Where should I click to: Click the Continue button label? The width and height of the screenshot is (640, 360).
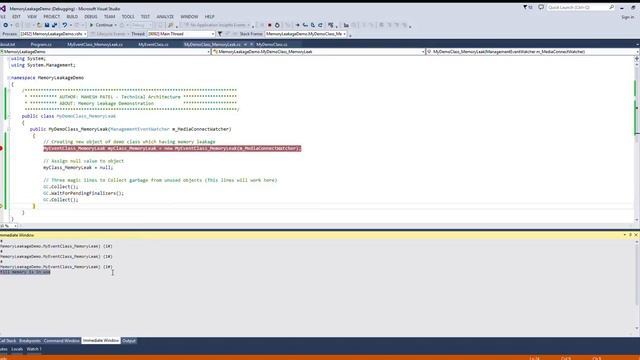pyautogui.click(x=104, y=25)
